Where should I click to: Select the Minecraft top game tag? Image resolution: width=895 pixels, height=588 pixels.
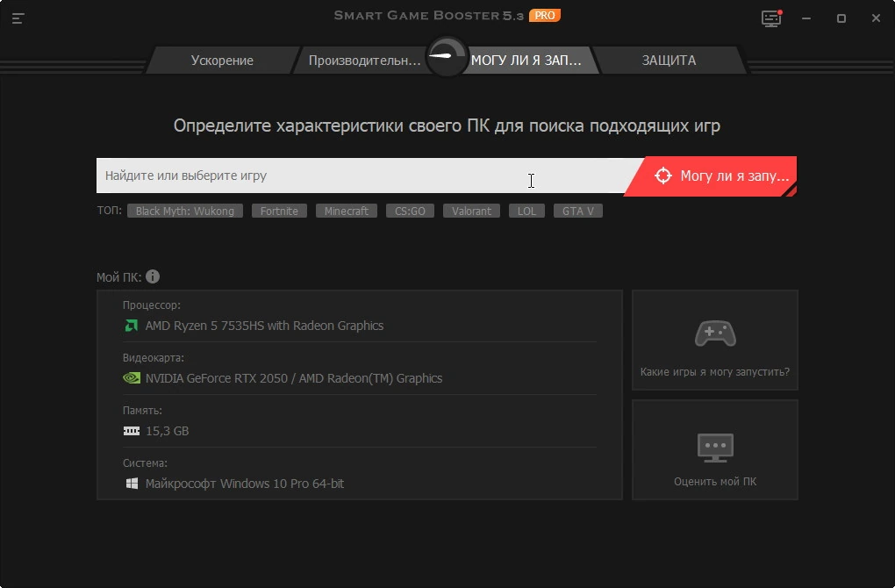click(347, 211)
